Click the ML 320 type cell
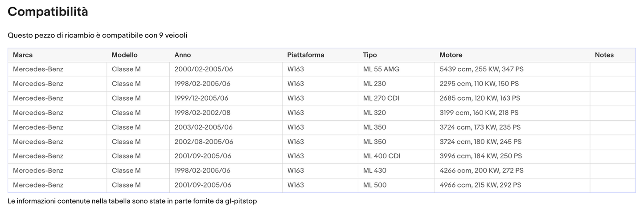The image size is (644, 212). [x=374, y=113]
